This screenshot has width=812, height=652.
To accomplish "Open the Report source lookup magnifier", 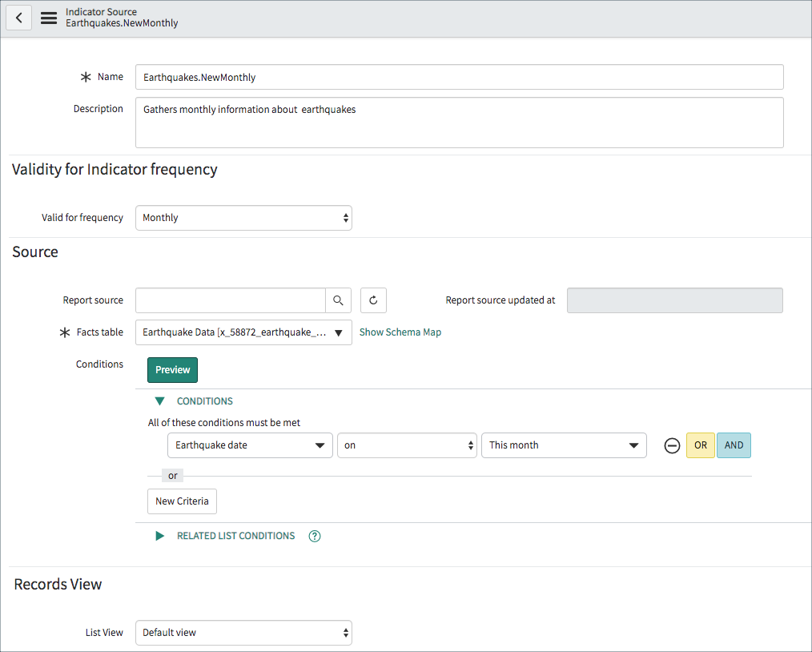I will 338,300.
